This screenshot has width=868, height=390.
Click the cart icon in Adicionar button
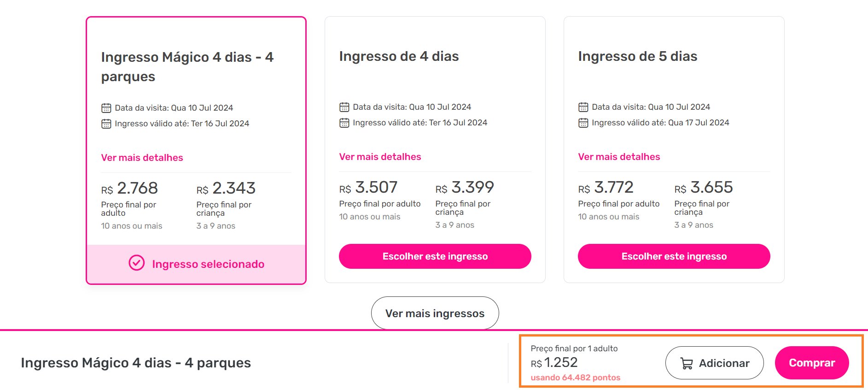pyautogui.click(x=687, y=363)
